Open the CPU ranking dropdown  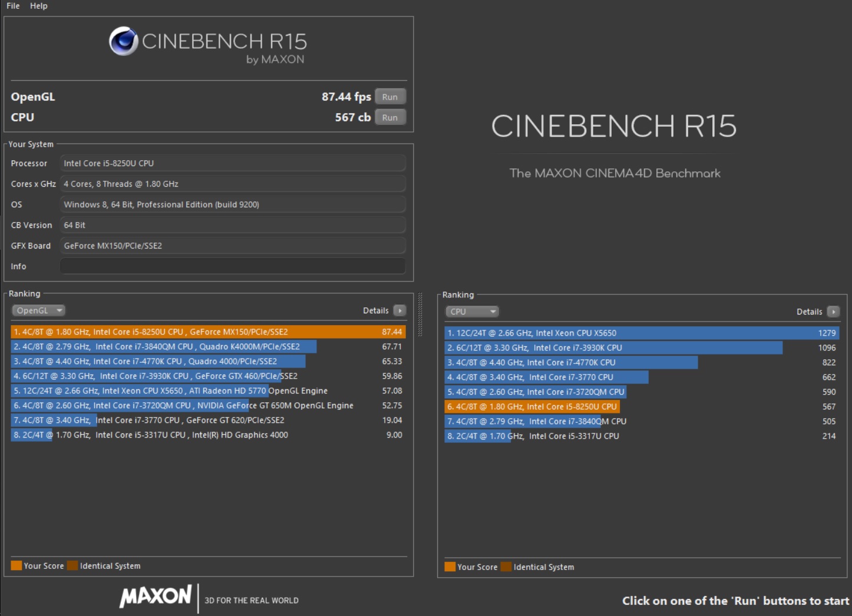[x=472, y=312]
